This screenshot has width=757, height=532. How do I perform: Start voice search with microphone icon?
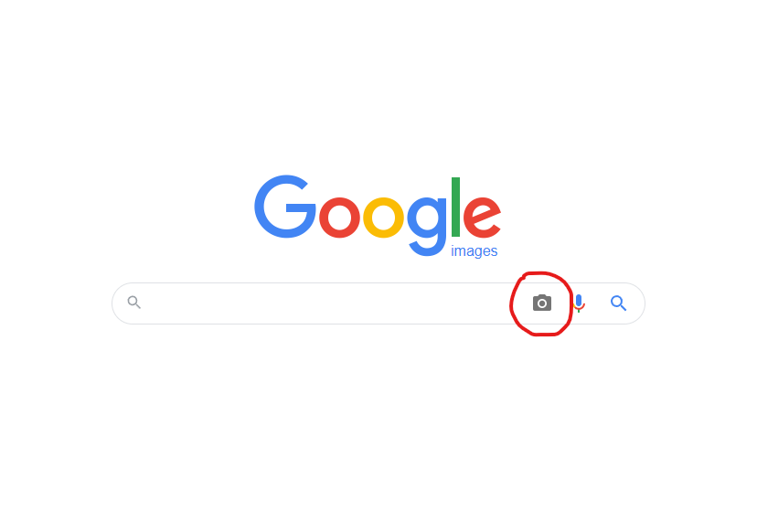[x=579, y=303]
